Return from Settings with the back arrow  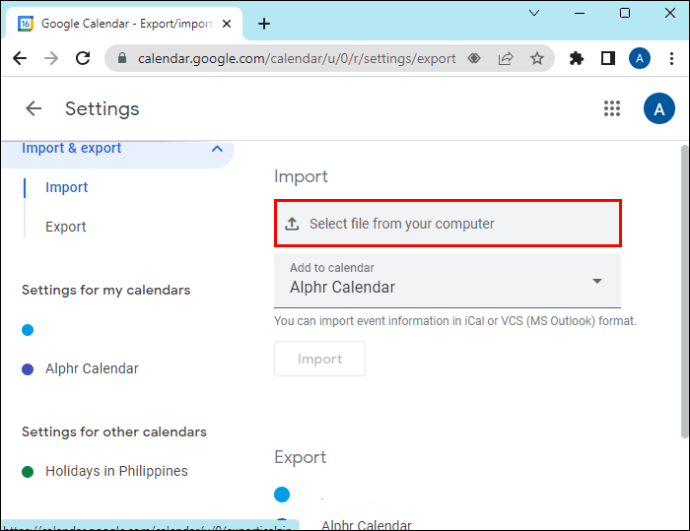coord(33,108)
